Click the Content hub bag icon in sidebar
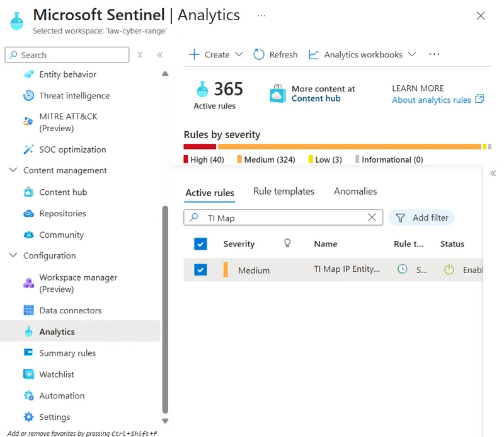This screenshot has width=504, height=437. coord(28,192)
